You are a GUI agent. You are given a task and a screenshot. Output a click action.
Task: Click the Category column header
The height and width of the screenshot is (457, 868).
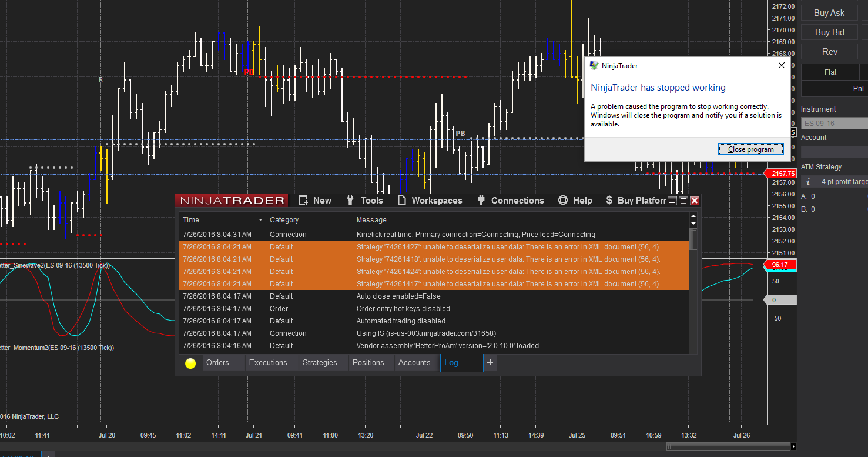click(309, 220)
